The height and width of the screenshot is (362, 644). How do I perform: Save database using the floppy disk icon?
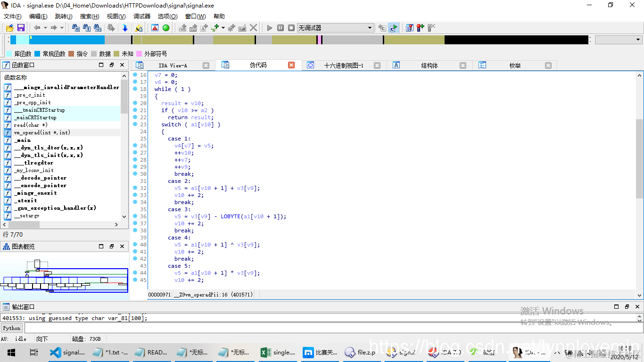[21, 28]
